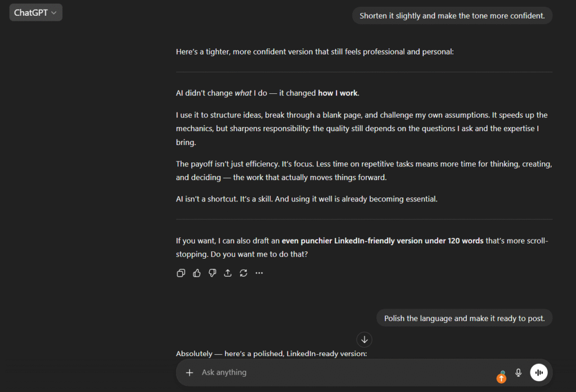Screen dimensions: 576x392
Task: Launch voice mode with the waveform button
Action: coord(539,372)
